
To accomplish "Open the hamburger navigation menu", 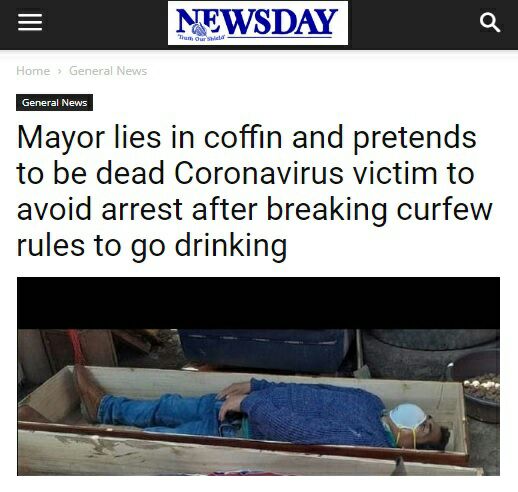I will (30, 22).
